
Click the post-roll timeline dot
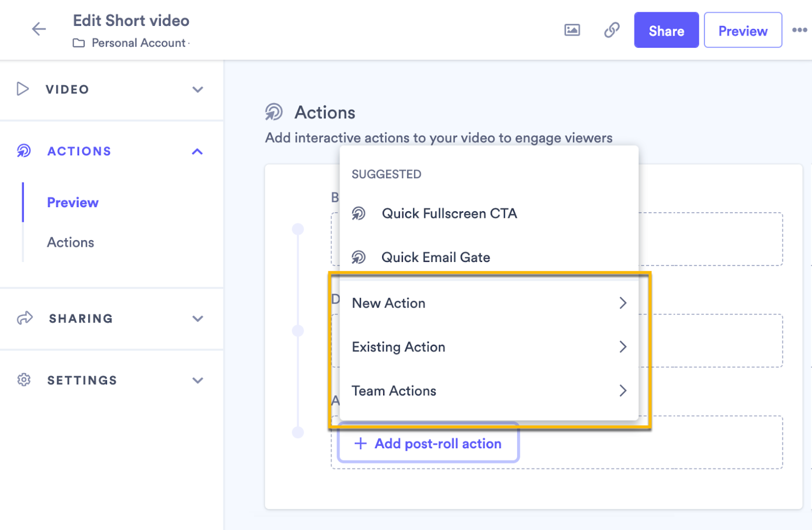tap(298, 432)
